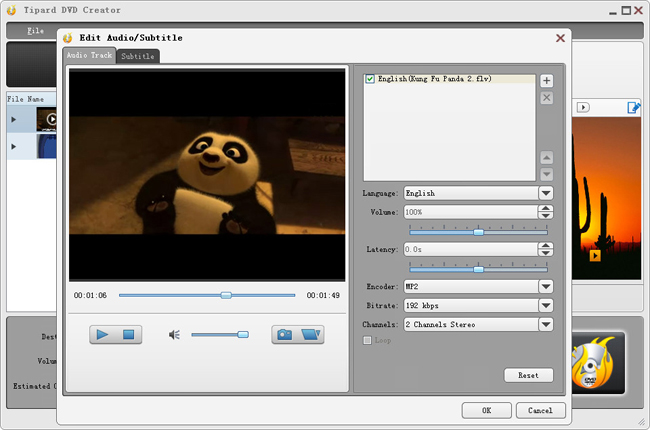Switch to the Subtitle tab

click(x=138, y=56)
